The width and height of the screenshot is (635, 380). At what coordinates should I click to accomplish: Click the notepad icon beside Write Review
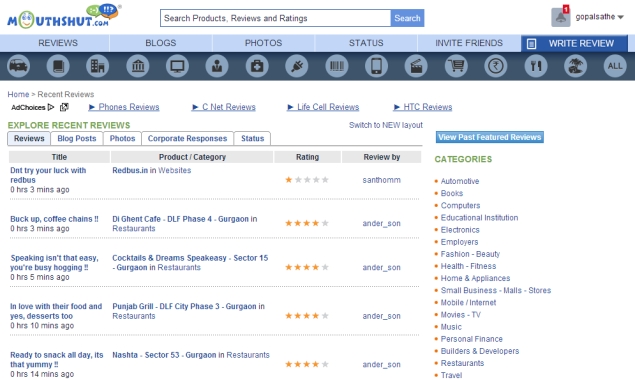pos(532,44)
